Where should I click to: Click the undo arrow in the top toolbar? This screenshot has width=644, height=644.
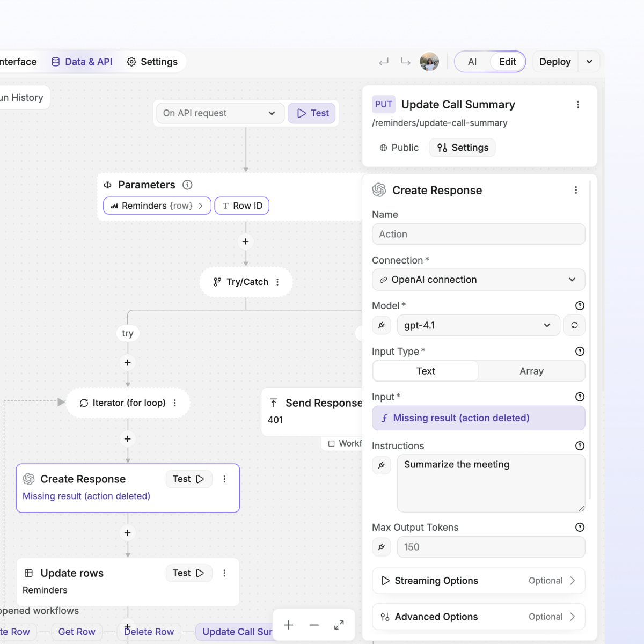pyautogui.click(x=383, y=62)
